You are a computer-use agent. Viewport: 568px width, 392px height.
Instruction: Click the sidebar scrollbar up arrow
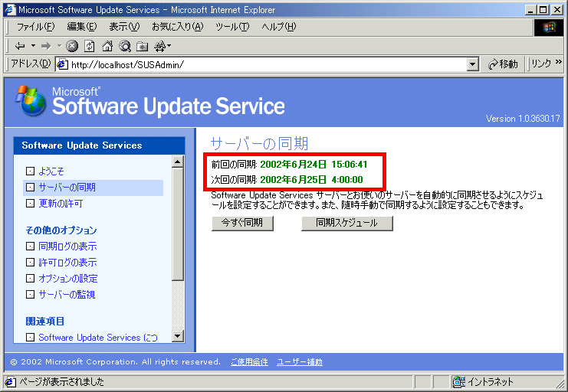tap(178, 162)
